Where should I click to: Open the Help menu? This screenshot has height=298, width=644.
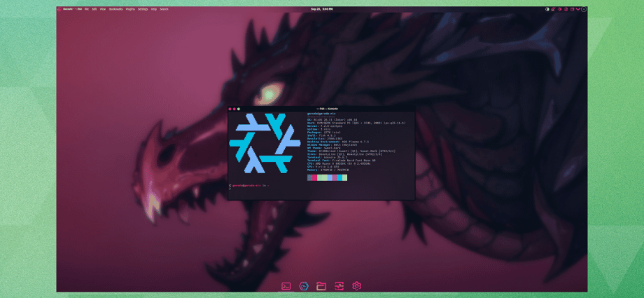153,9
